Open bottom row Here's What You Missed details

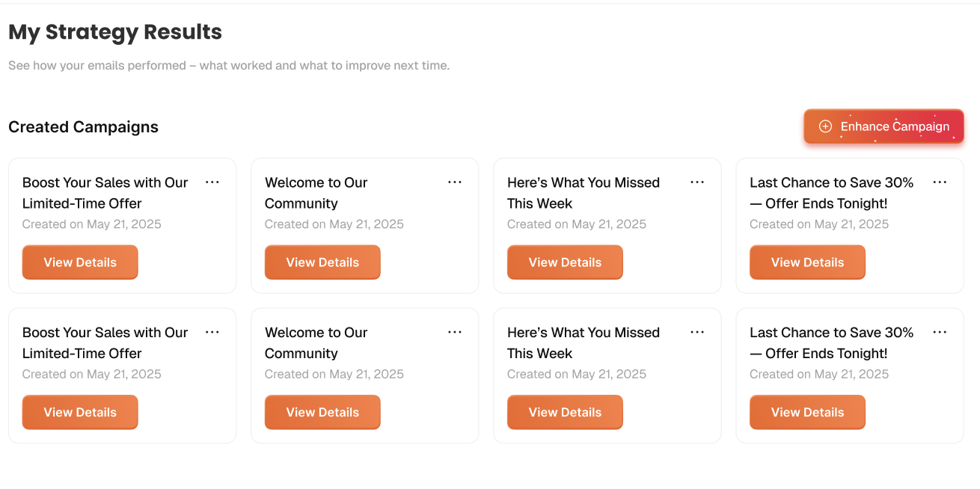(x=565, y=412)
